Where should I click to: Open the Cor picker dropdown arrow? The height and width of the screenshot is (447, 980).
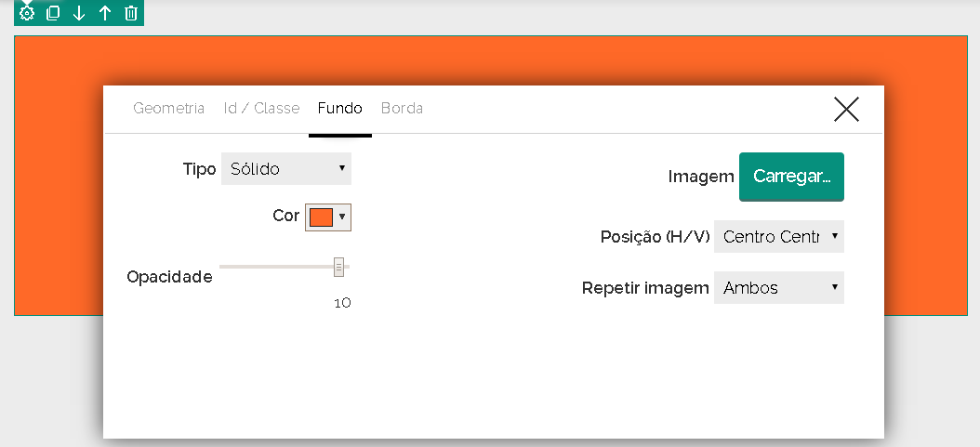pos(342,217)
